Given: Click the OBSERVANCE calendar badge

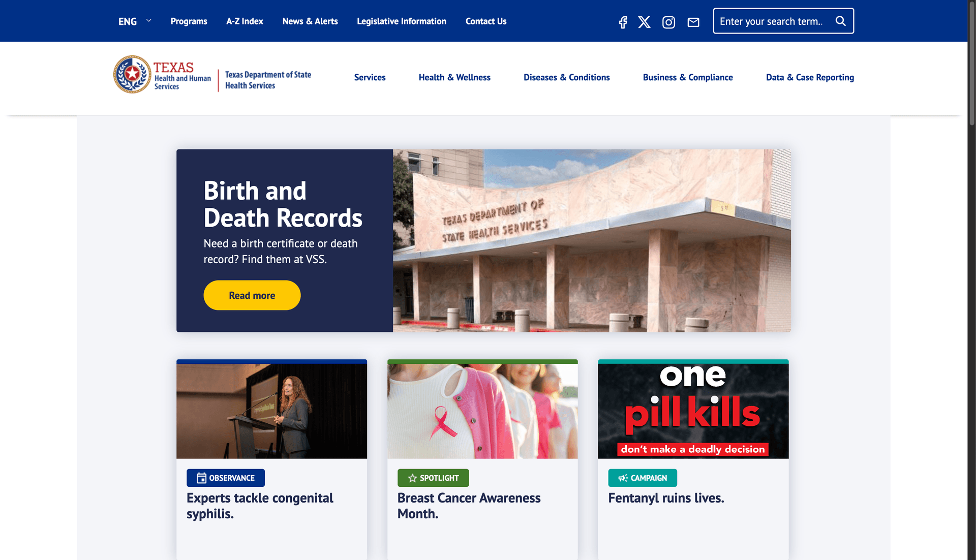Looking at the screenshot, I should [x=226, y=478].
